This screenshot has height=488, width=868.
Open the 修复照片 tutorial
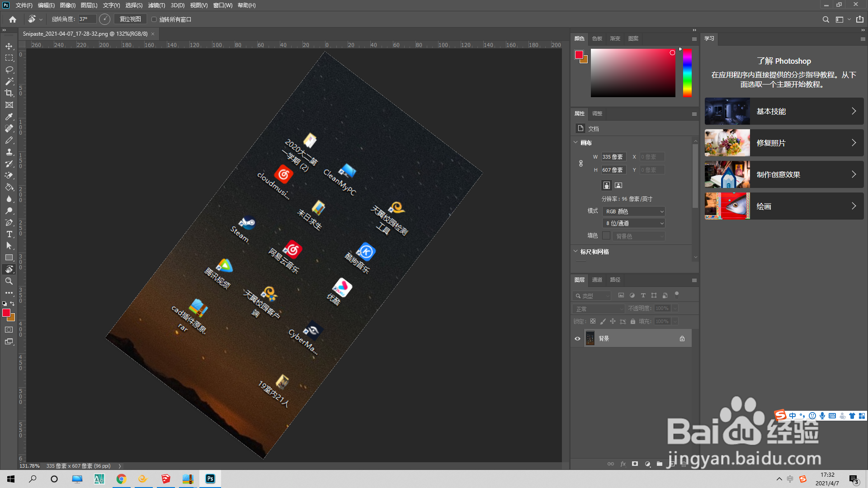pyautogui.click(x=784, y=143)
